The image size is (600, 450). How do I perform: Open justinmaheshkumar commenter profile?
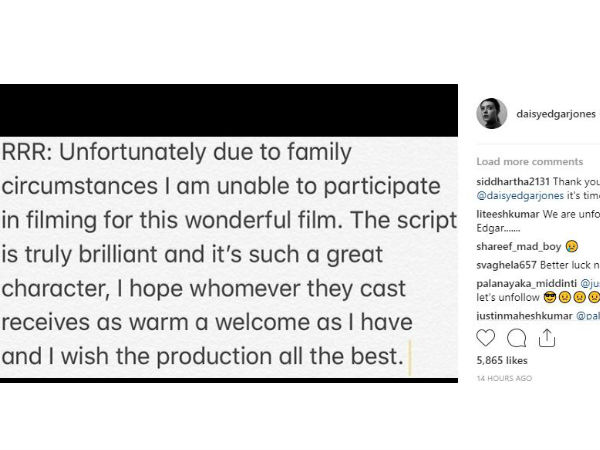point(524,316)
